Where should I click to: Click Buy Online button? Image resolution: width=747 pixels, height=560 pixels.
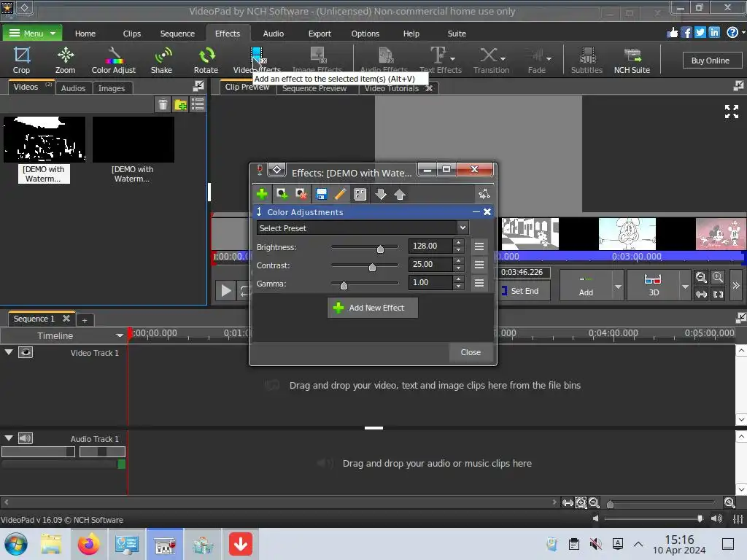coord(710,61)
